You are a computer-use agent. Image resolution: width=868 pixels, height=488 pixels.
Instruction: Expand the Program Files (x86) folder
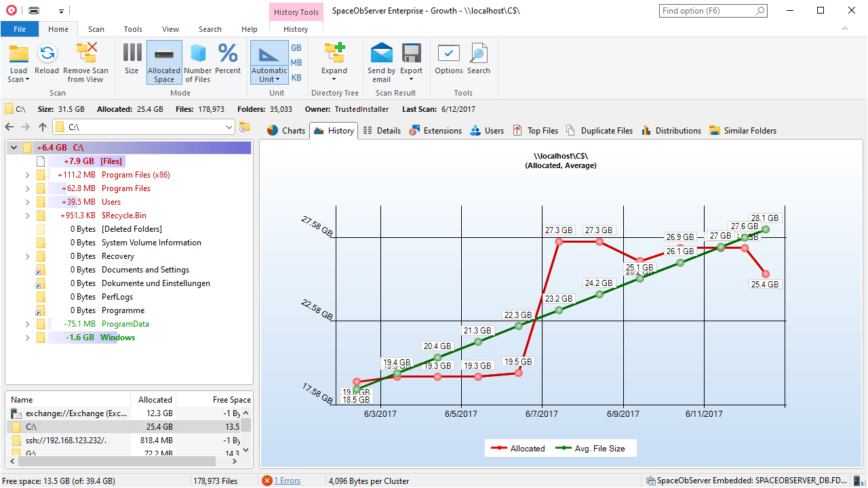pos(28,175)
